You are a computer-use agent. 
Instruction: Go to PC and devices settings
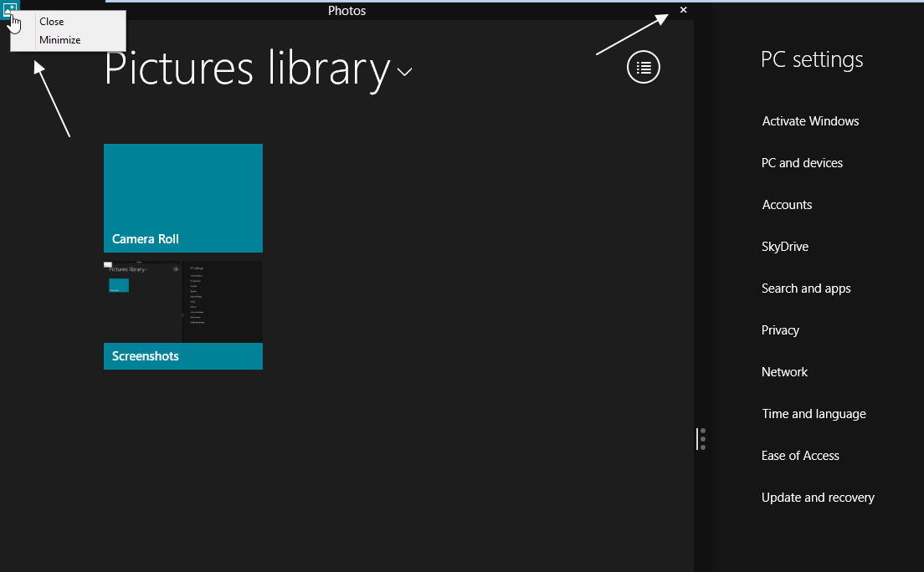(x=802, y=163)
